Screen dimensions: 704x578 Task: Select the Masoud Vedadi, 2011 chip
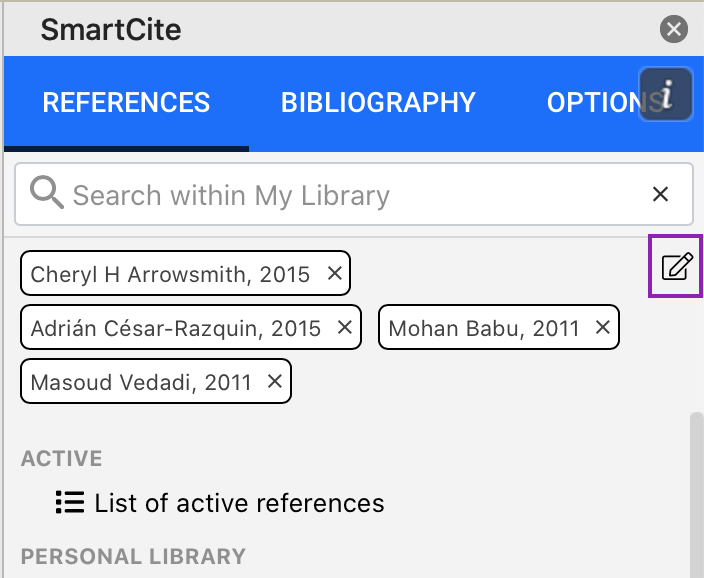pyautogui.click(x=141, y=382)
